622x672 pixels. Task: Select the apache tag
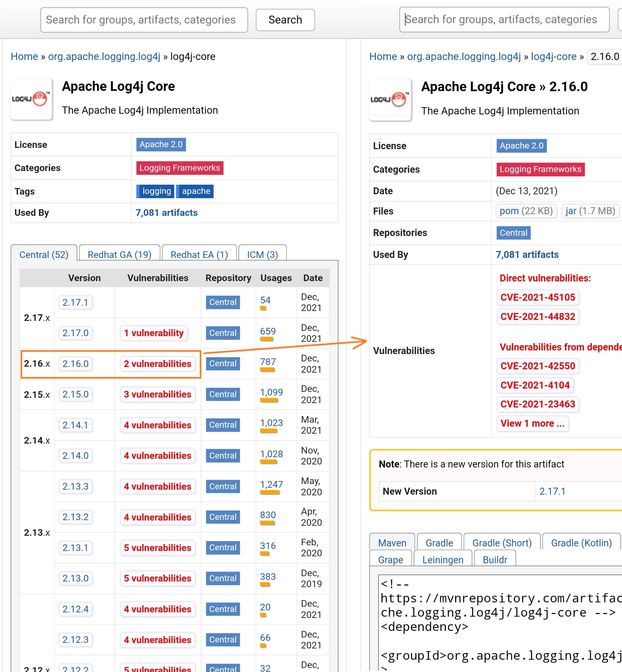[x=195, y=191]
